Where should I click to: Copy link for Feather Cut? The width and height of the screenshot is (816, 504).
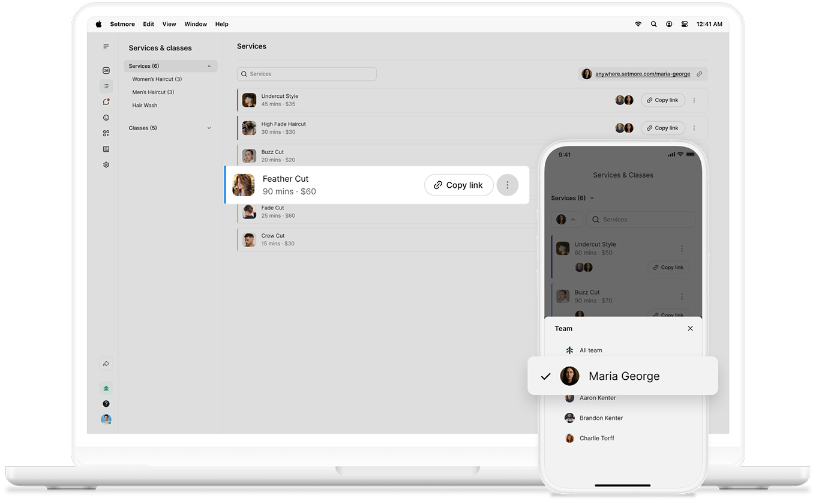pyautogui.click(x=459, y=185)
